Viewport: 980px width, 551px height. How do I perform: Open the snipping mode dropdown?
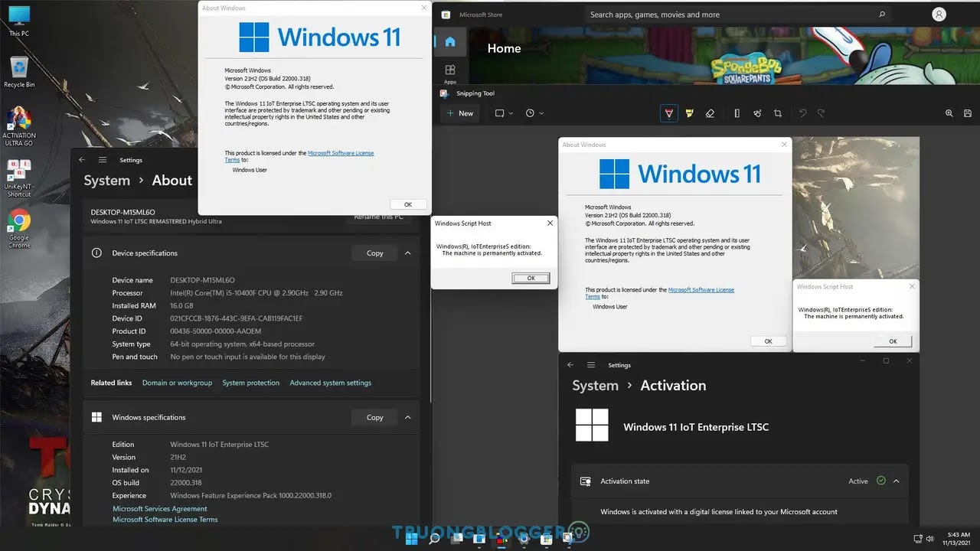[x=504, y=113]
